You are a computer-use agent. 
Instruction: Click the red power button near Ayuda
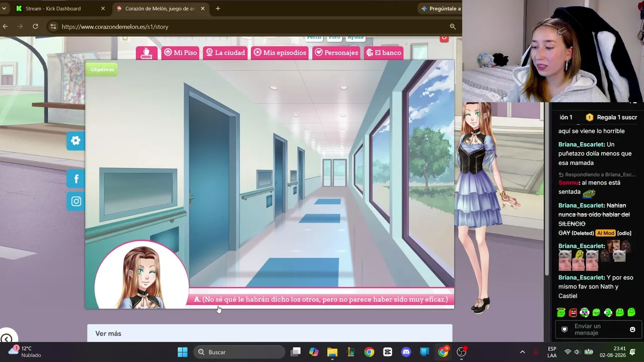tap(444, 38)
